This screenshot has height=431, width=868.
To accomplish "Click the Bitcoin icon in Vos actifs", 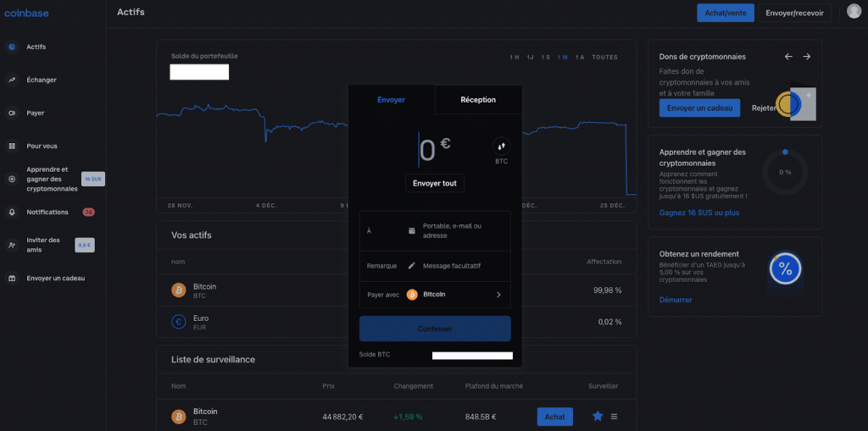I will point(179,290).
